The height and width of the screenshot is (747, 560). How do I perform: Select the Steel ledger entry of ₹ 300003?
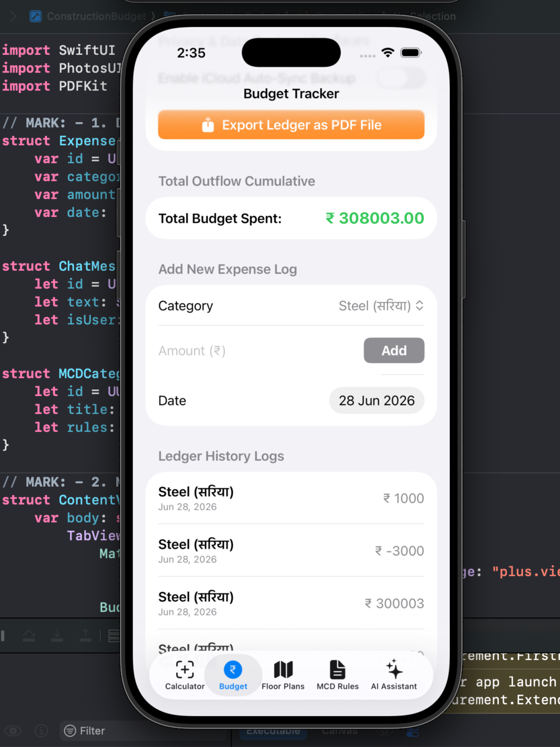point(291,603)
